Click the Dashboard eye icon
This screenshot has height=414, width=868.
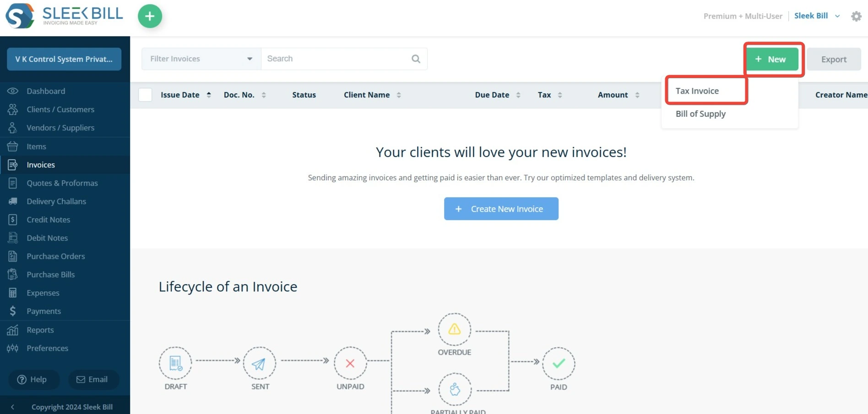(13, 91)
